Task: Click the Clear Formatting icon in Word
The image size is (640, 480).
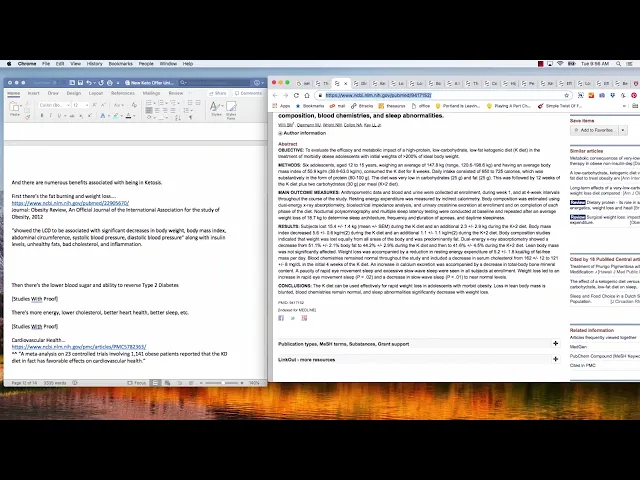Action: coord(134,105)
